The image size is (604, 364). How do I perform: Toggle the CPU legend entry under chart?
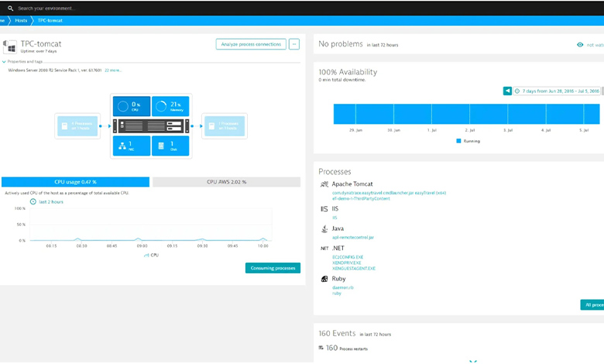point(151,255)
